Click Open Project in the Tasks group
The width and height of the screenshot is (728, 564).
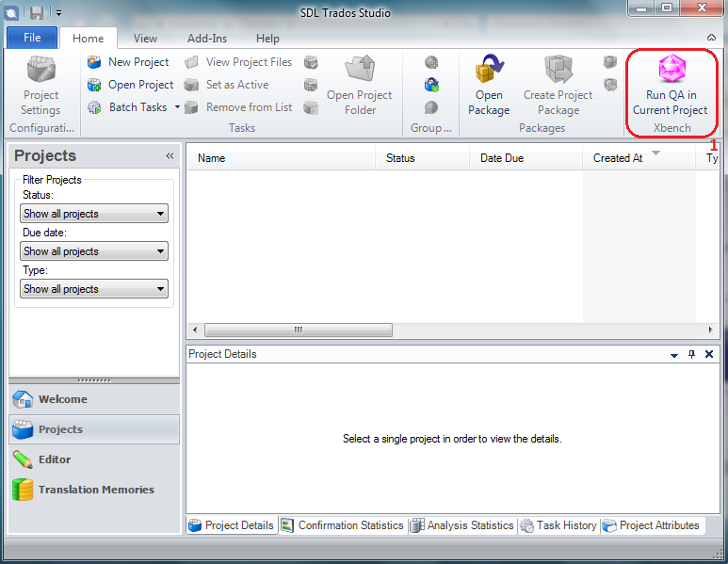131,85
